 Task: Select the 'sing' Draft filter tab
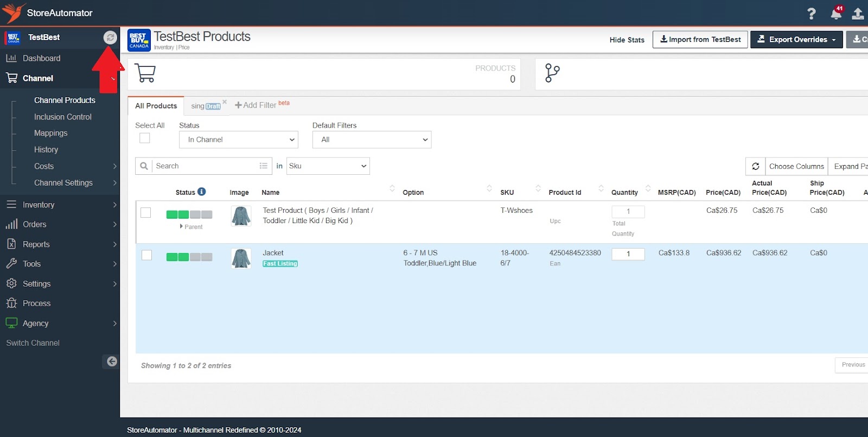click(206, 106)
